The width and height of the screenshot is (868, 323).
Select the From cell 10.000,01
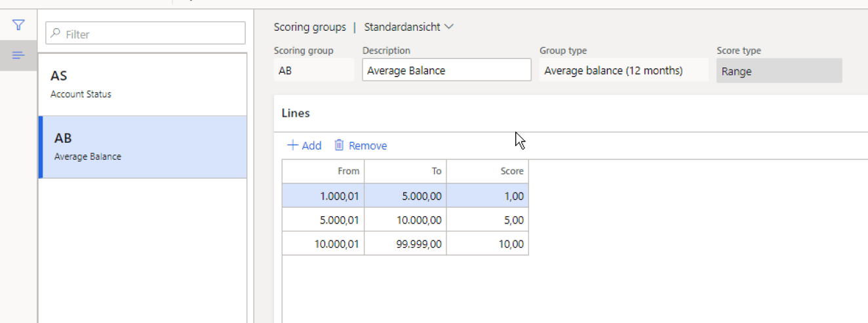pyautogui.click(x=323, y=243)
